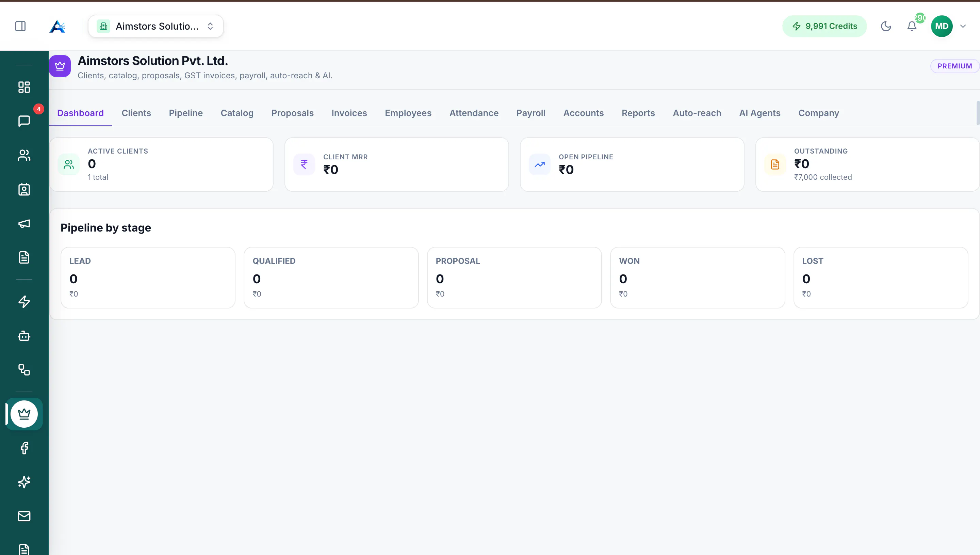Toggle the sidebar panel icon
Image resolution: width=980 pixels, height=555 pixels.
(20, 26)
